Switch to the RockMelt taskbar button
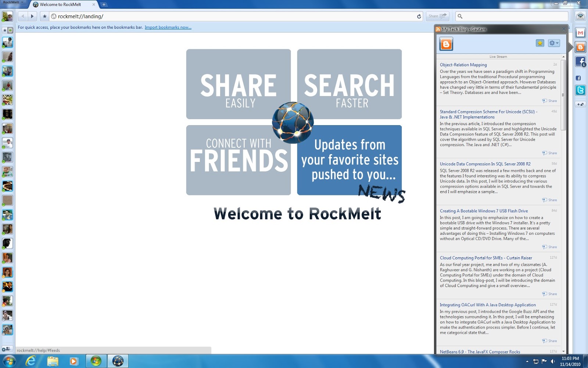Image resolution: width=588 pixels, height=368 pixels. coord(118,361)
